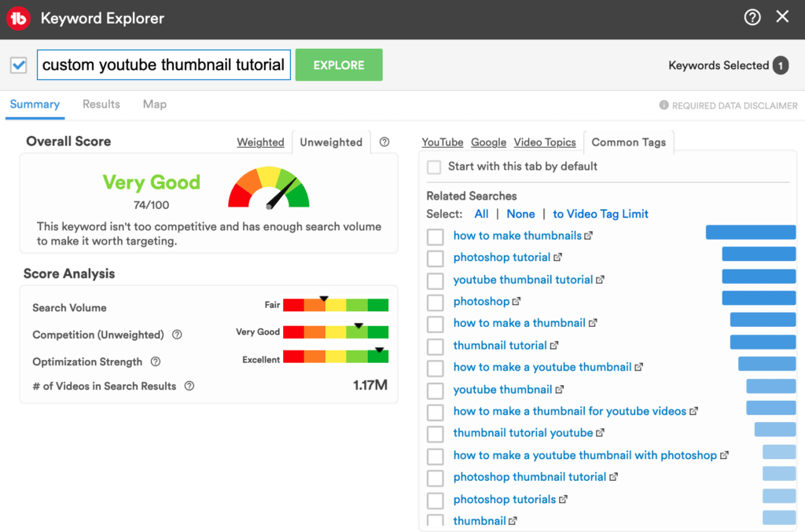
Task: Click into the keyword search input field
Action: point(164,65)
